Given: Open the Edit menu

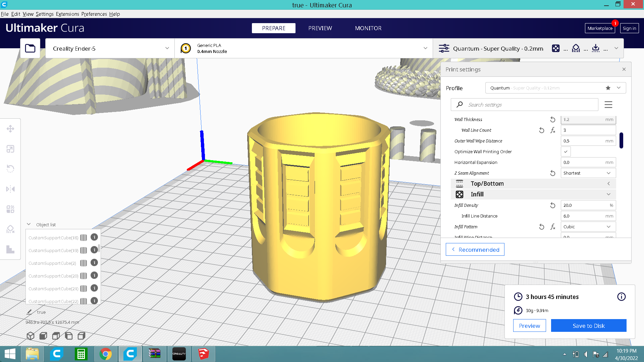Looking at the screenshot, I should click(x=16, y=14).
